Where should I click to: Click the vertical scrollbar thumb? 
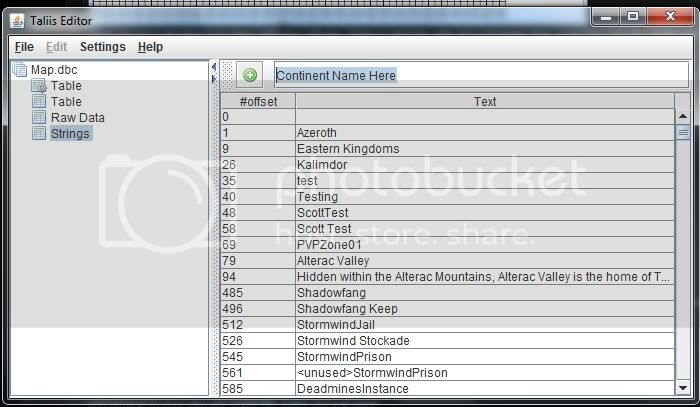tap(683, 133)
